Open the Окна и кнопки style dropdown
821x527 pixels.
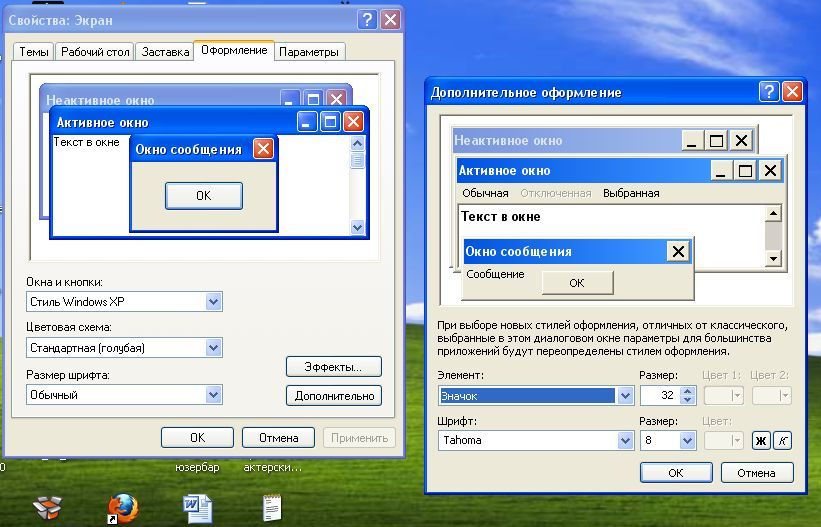click(125, 302)
